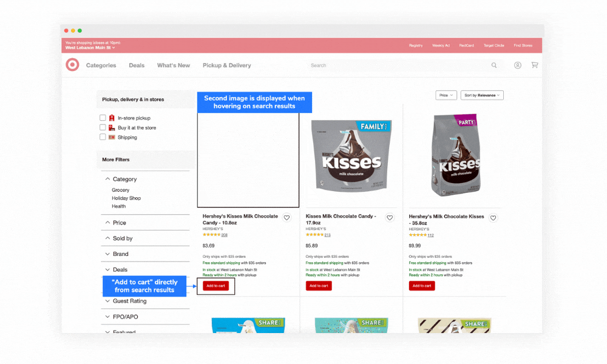Viewport: 607px width, 364px height.
Task: Add Kisses Milk Chocolate 17.9oz to cart
Action: [x=319, y=286]
